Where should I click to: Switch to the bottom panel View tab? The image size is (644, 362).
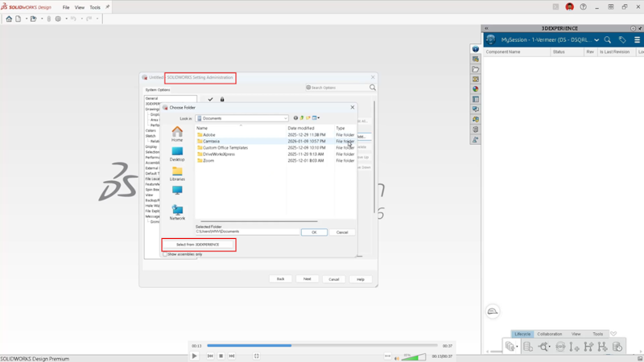(576, 334)
